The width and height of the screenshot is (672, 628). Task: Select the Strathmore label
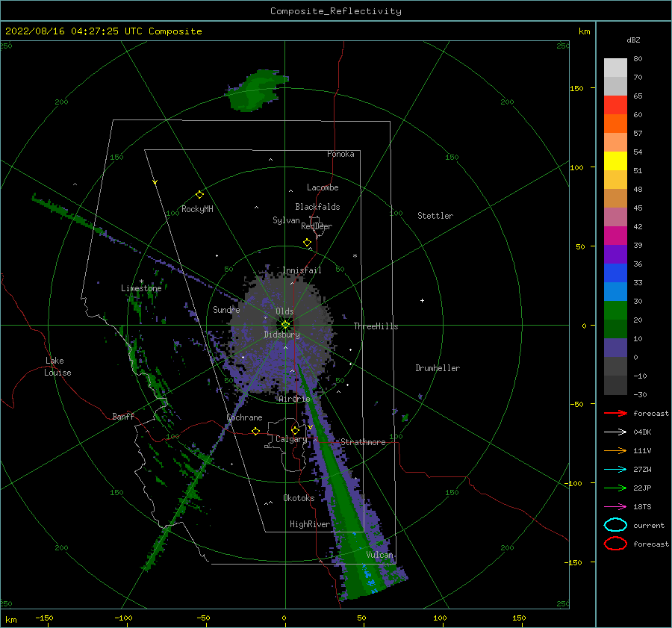coord(363,442)
